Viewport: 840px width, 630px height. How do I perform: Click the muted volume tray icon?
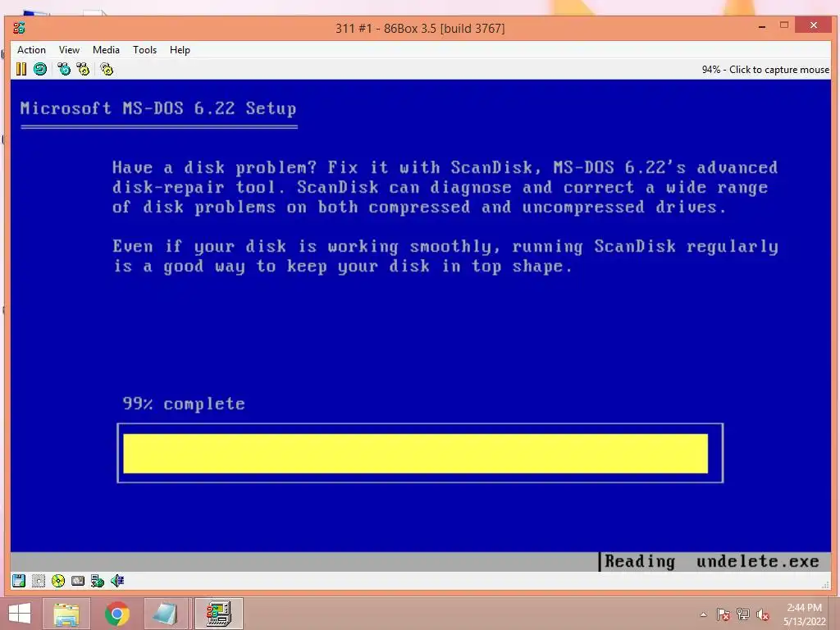(x=762, y=614)
